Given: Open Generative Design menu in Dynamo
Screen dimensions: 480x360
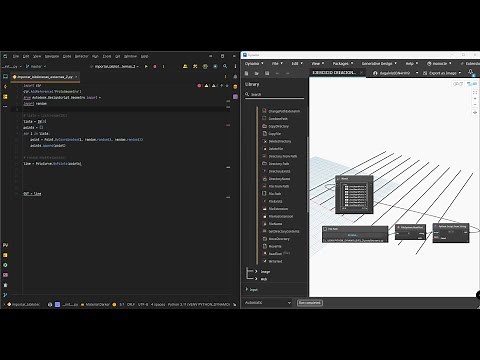Looking at the screenshot, I should (x=379, y=63).
